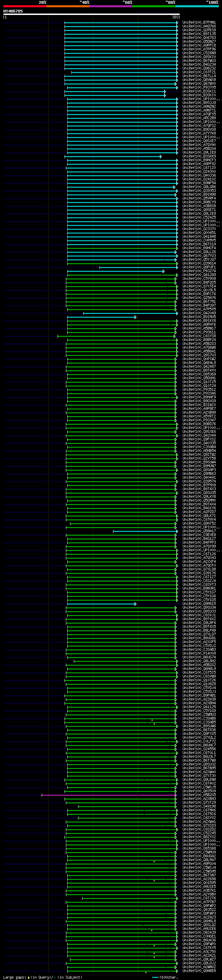Select hit label UniRef100_P93705
Image resolution: width=222 pixels, height=980 pixels.
[x=199, y=88]
